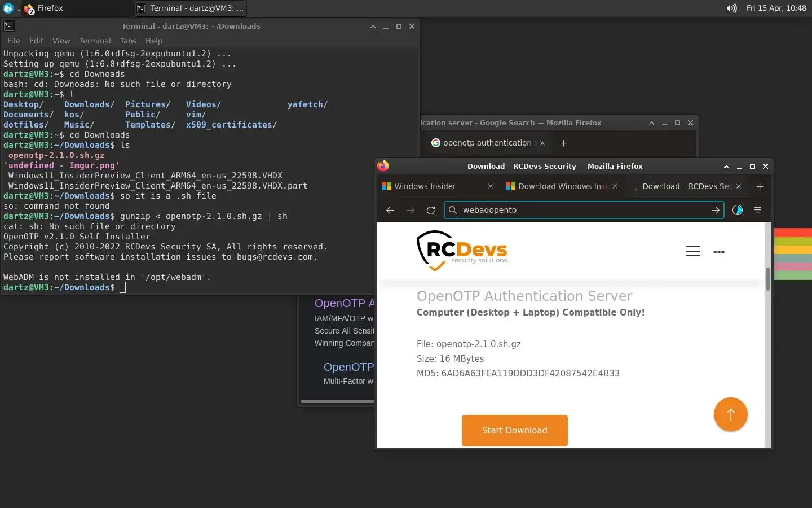Click the horizontal scrollbar in the background page
The image size is (812, 508).
(x=337, y=401)
